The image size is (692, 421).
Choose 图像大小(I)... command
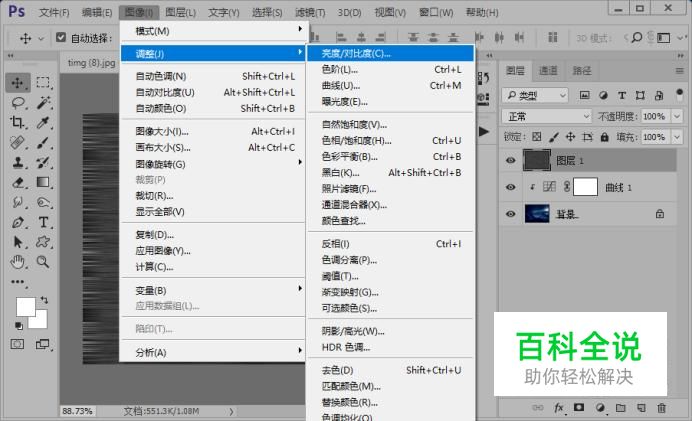(213, 131)
